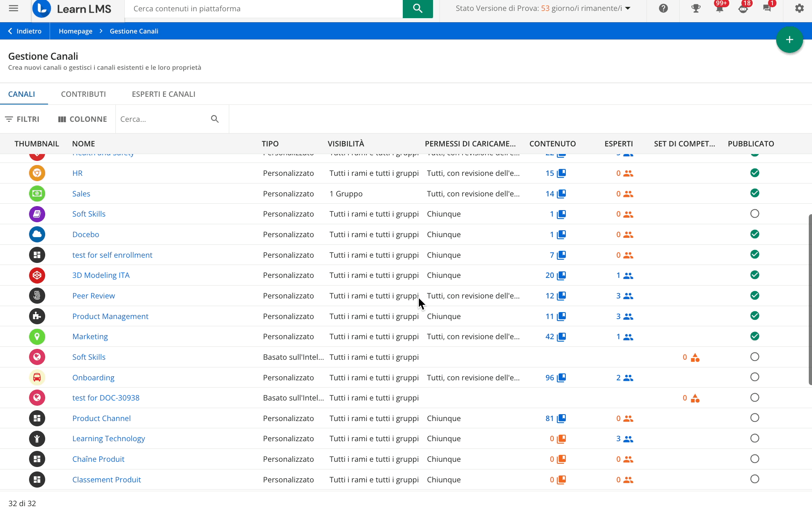Publish the Classement Produit channel
Screen dimensions: 812x513
755,479
